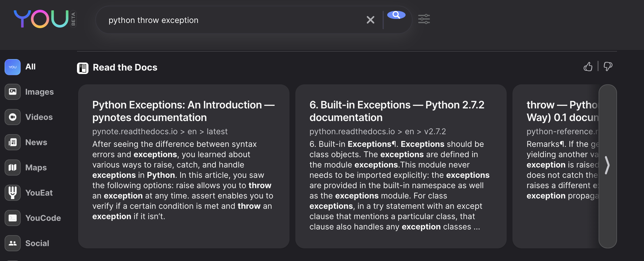Switch to YouEat label
This screenshot has height=261, width=644.
pyautogui.click(x=39, y=193)
